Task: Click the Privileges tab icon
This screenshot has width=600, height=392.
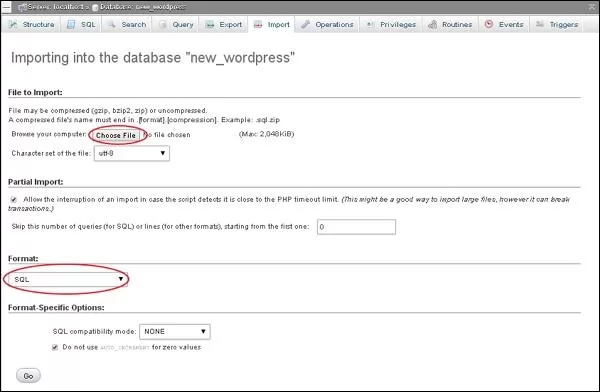Action: tap(370, 24)
